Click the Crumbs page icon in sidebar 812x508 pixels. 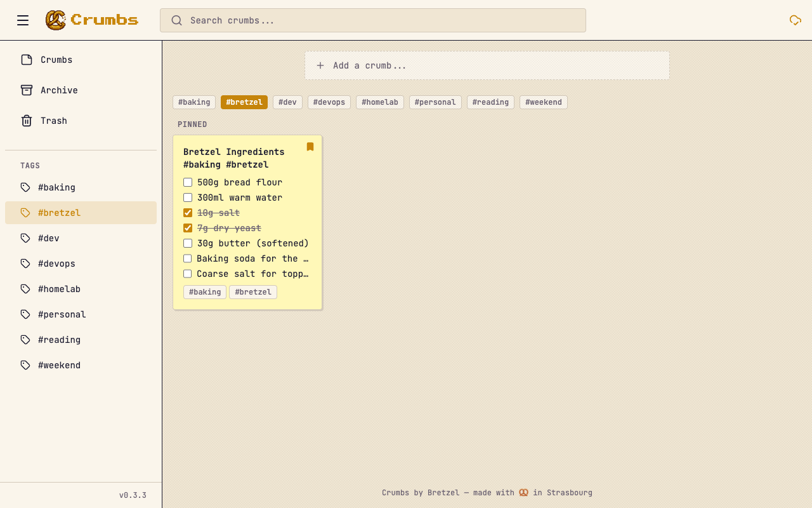(27, 60)
